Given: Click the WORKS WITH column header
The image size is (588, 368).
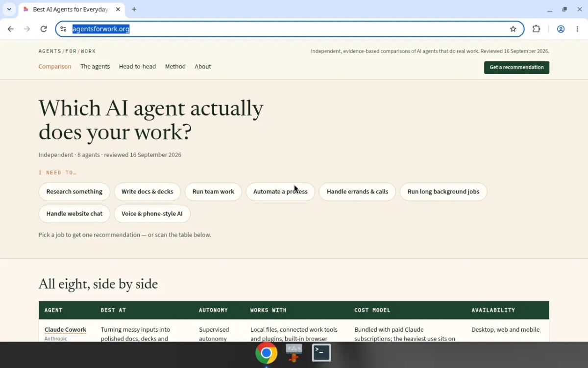Looking at the screenshot, I should point(269,310).
